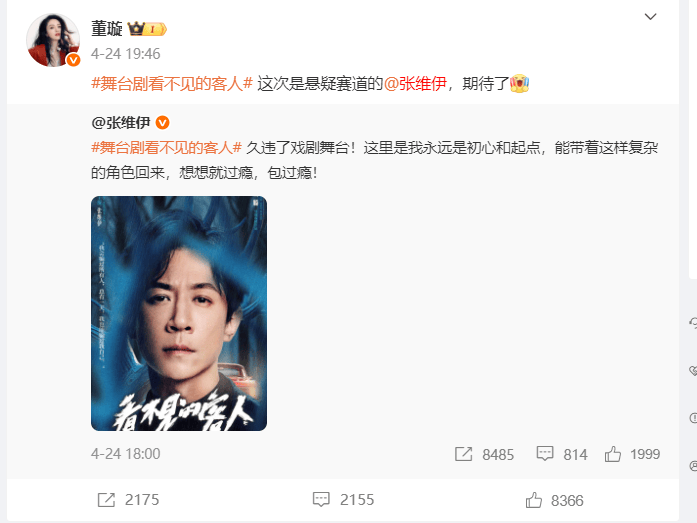Screen dimensions: 697x523
Task: Open the hashtag inside the quoted post
Action: tap(167, 148)
